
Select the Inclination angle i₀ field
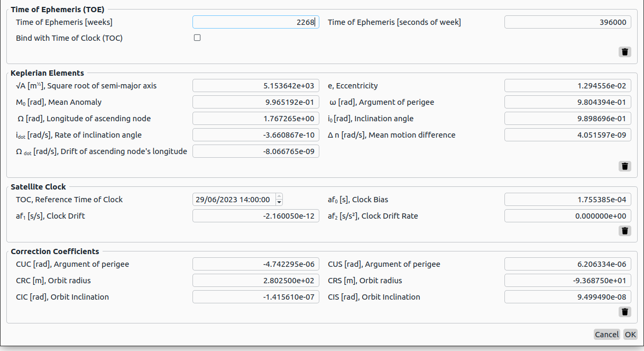pyautogui.click(x=567, y=119)
